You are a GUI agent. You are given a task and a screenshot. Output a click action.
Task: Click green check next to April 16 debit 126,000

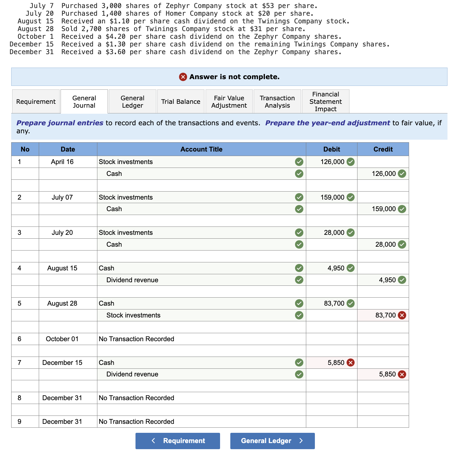click(351, 162)
